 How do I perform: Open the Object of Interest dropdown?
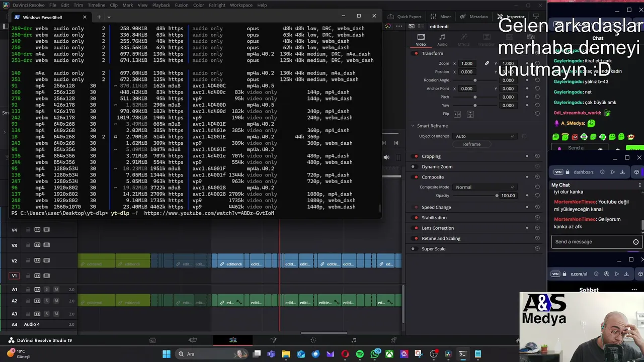[x=485, y=136]
